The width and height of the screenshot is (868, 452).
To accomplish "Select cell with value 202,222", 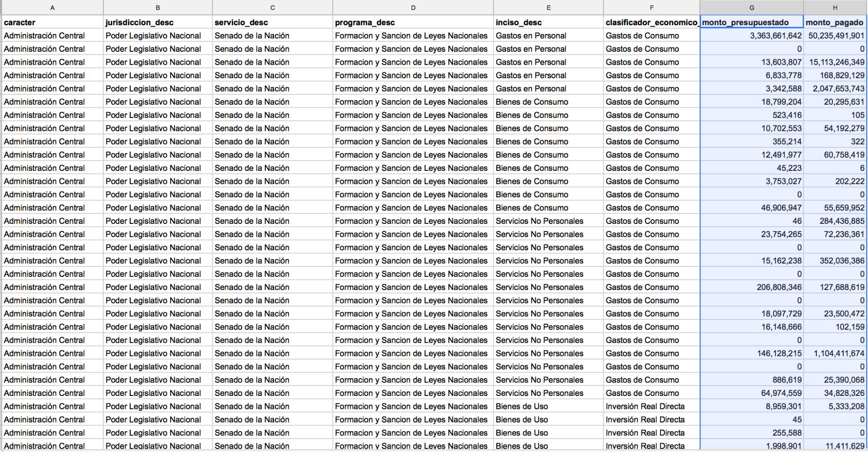I will pos(835,181).
